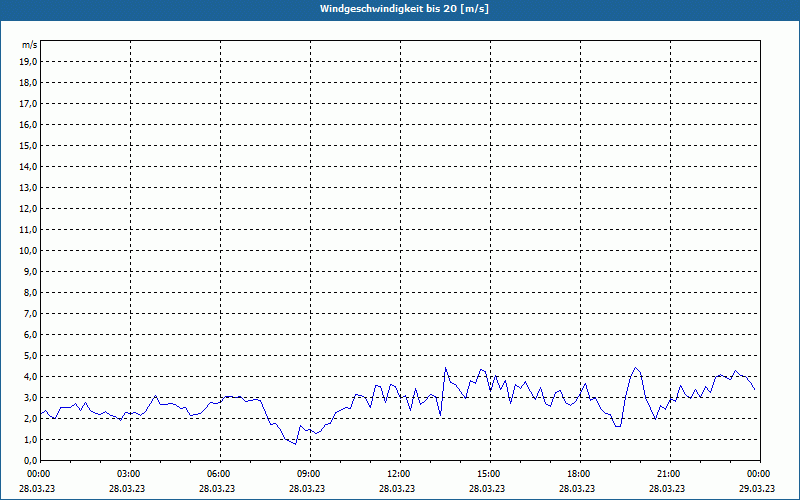This screenshot has width=800, height=500.
Task: Click the 2,0 y-axis label
Action: point(30,418)
